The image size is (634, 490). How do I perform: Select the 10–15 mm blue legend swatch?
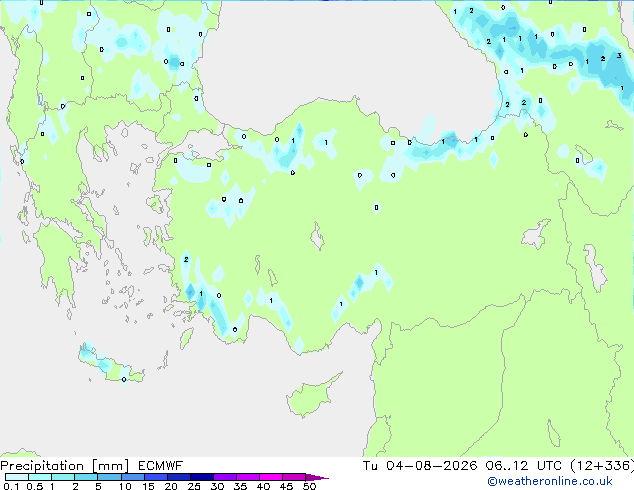[132, 477]
